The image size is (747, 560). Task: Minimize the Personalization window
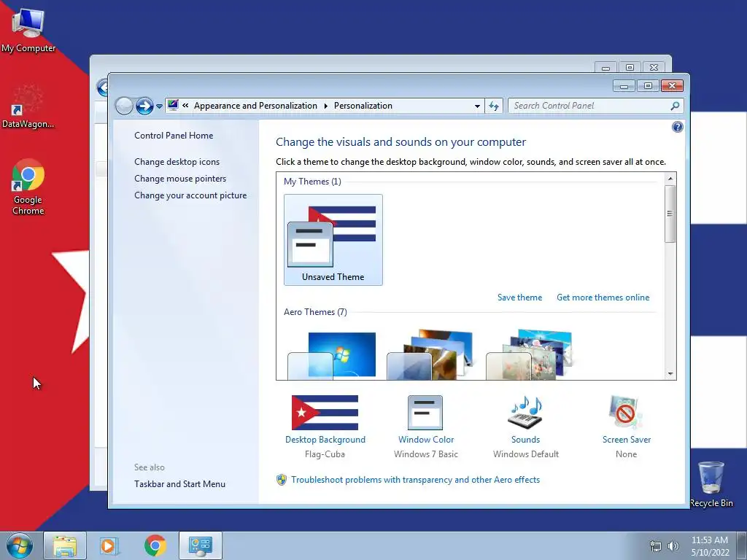624,86
